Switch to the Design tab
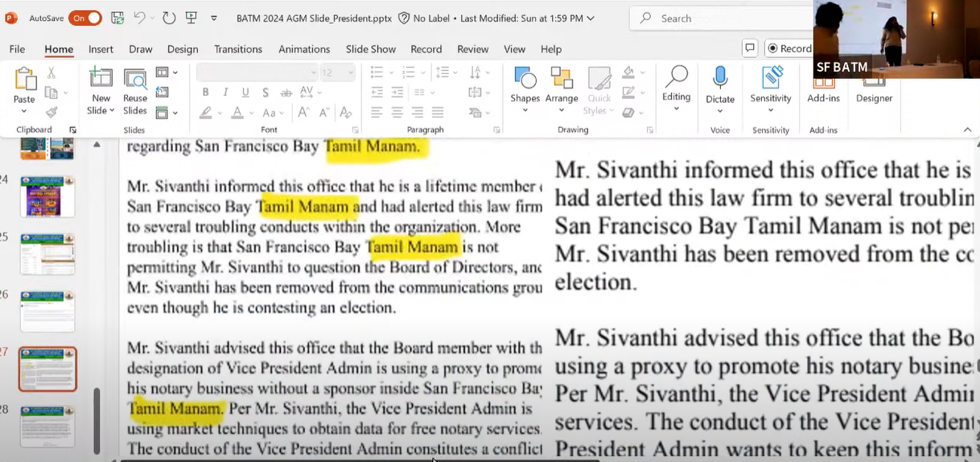980x462 pixels. (183, 49)
